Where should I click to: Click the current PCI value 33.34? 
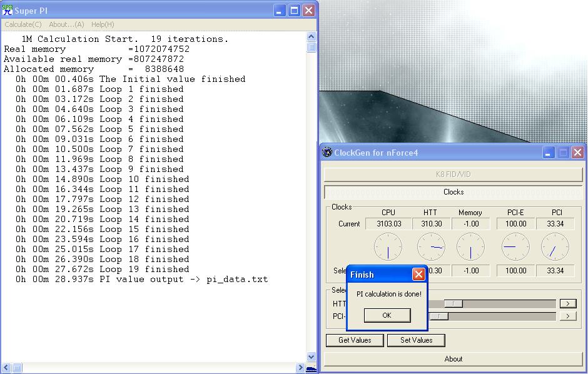click(555, 224)
